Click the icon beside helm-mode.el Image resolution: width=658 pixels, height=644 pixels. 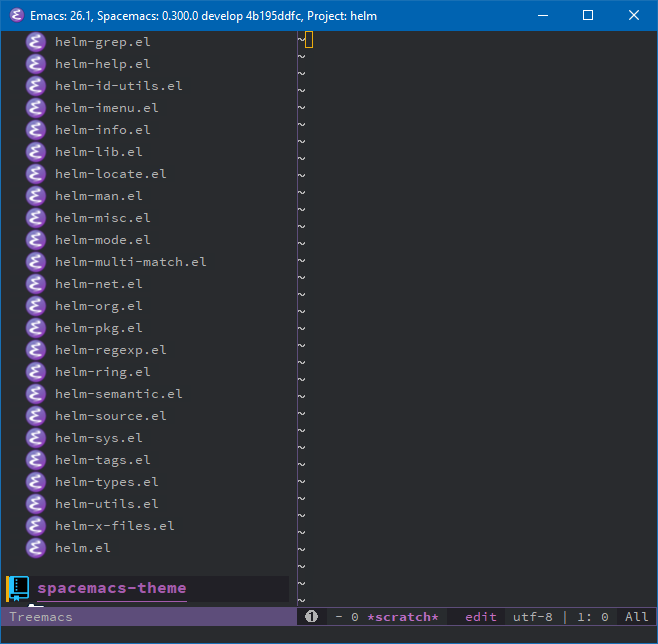(x=36, y=240)
